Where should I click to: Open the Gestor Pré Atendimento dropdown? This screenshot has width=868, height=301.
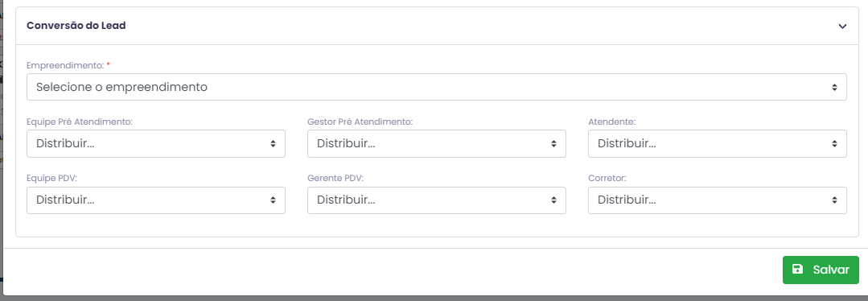pyautogui.click(x=436, y=143)
